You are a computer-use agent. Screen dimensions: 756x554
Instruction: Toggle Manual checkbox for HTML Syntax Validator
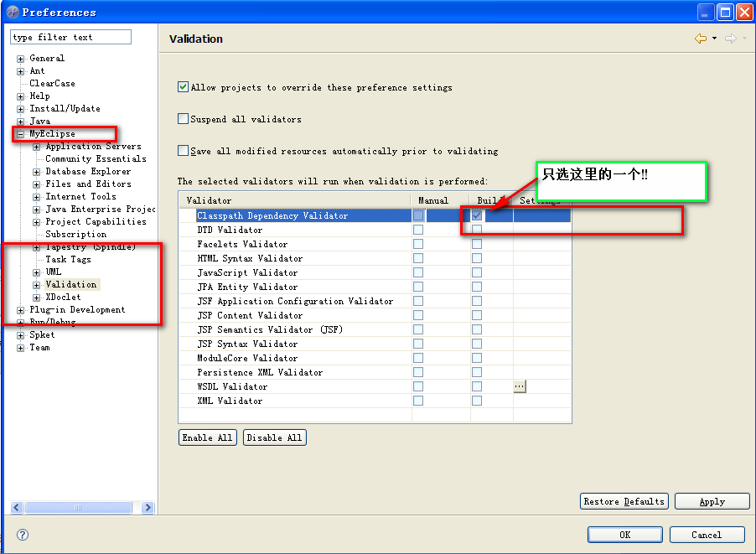click(x=418, y=258)
